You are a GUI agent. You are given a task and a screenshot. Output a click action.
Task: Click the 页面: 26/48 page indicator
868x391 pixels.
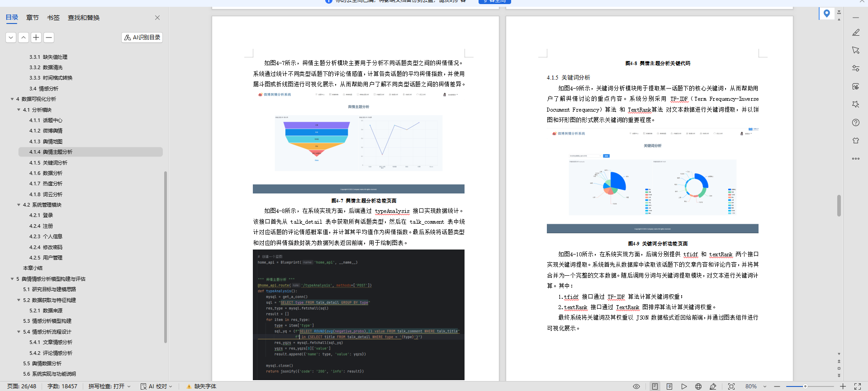coord(22,386)
